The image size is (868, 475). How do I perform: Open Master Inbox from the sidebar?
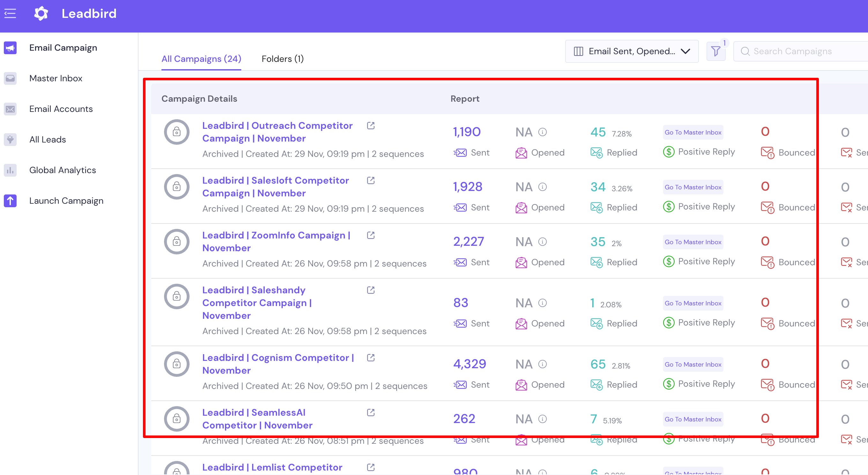pos(56,78)
